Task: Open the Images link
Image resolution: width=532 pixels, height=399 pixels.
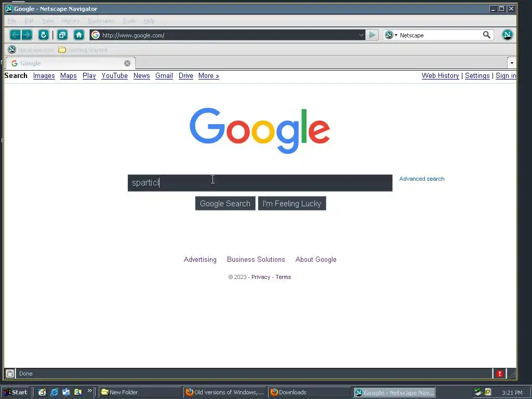Action: click(x=44, y=76)
